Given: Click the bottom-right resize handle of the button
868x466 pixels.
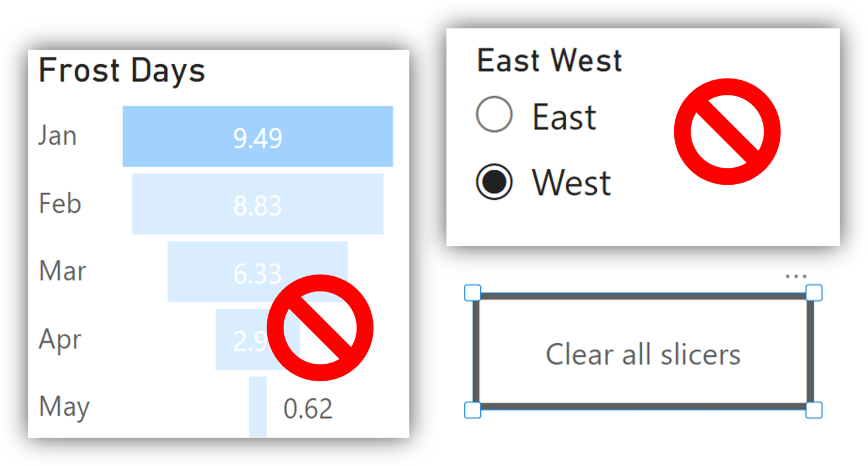Looking at the screenshot, I should pyautogui.click(x=814, y=410).
